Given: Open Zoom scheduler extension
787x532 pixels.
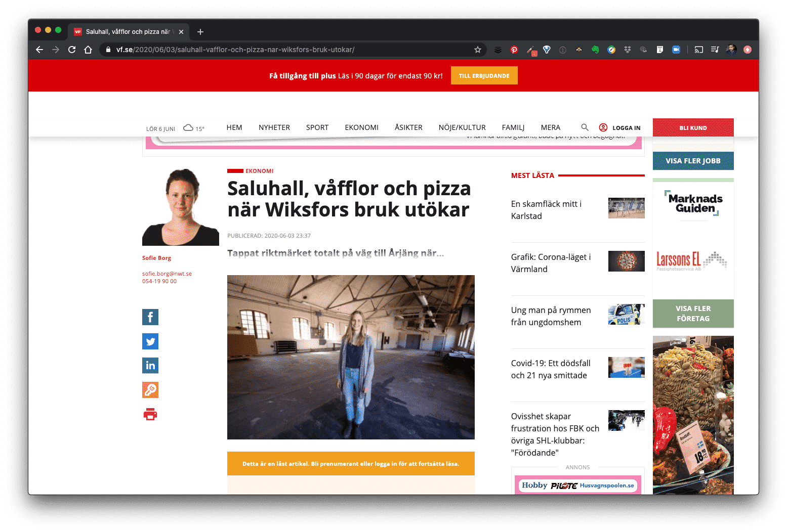Looking at the screenshot, I should [676, 50].
